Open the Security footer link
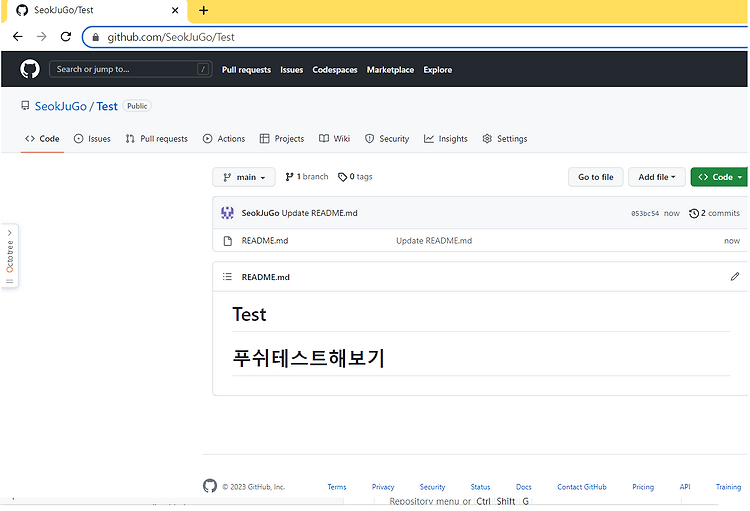This screenshot has width=750, height=511. 432,487
